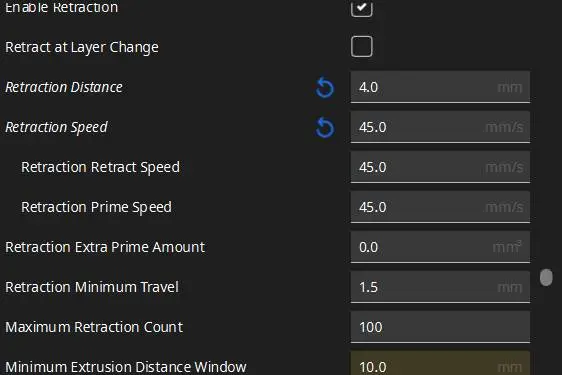
Task: Reset Retraction Speed to default value
Action: pos(325,128)
